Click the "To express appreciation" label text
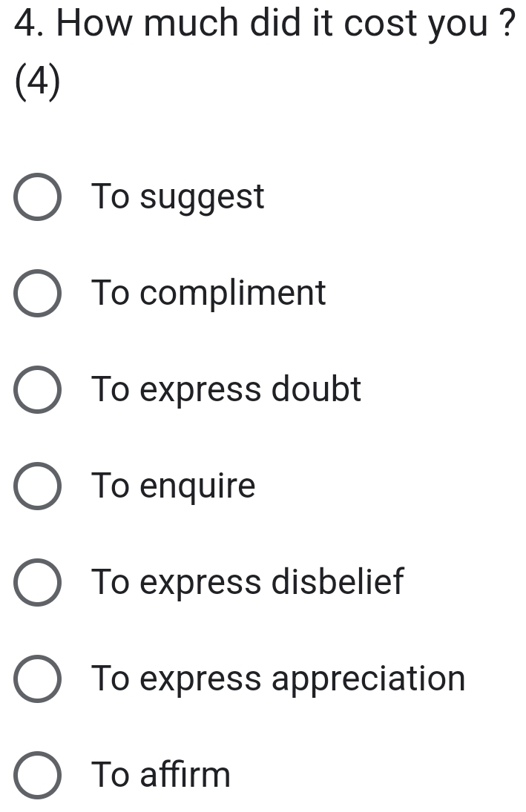This screenshot has width=526, height=812. (x=278, y=679)
